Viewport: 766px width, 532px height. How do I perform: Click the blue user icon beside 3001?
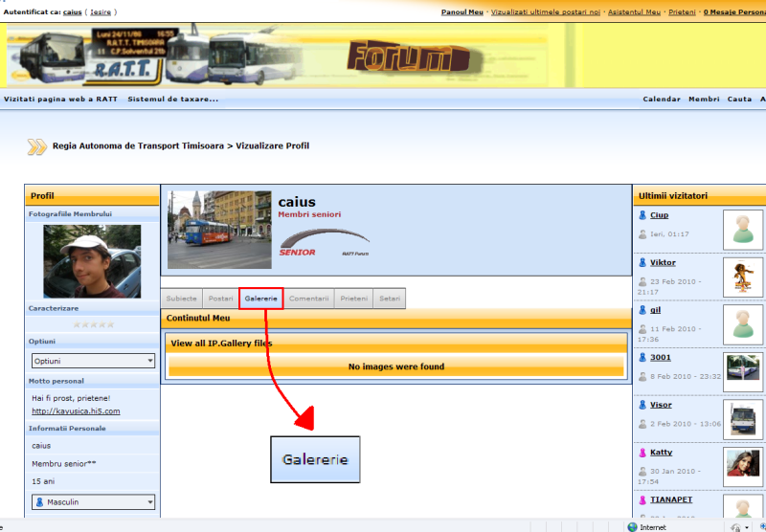(642, 358)
